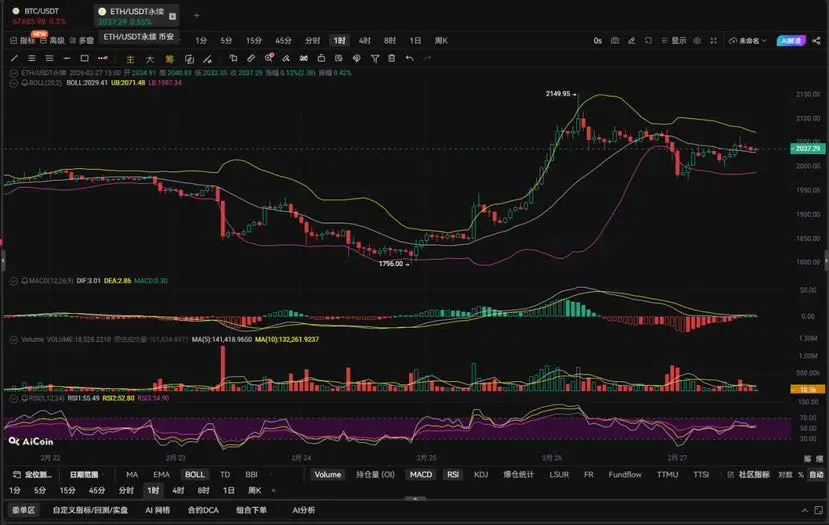Open chart settings target icon near 显示

click(697, 41)
